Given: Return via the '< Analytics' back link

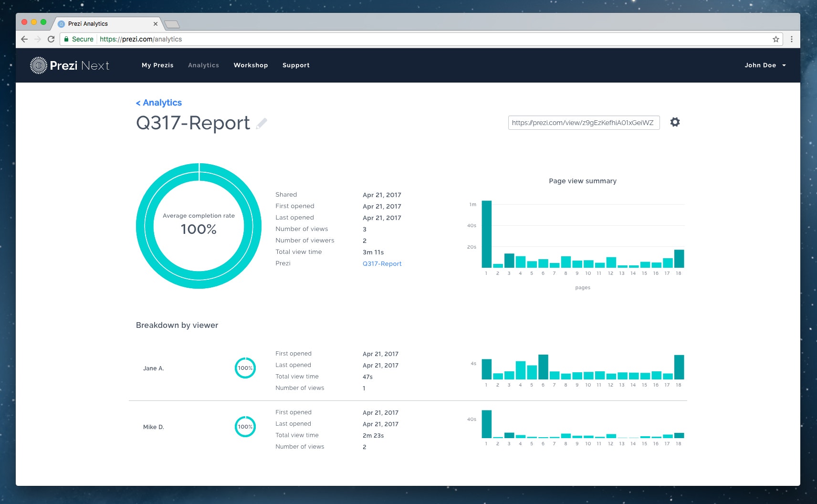Looking at the screenshot, I should [159, 103].
